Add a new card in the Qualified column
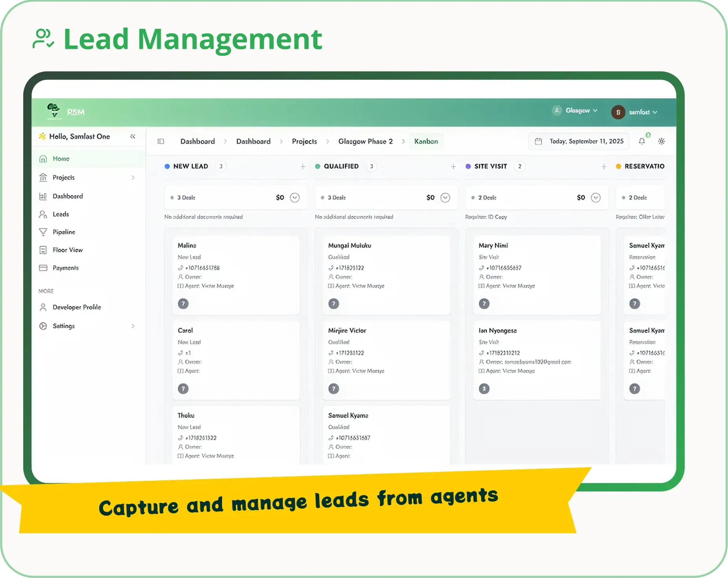728x578 pixels. 453,166
